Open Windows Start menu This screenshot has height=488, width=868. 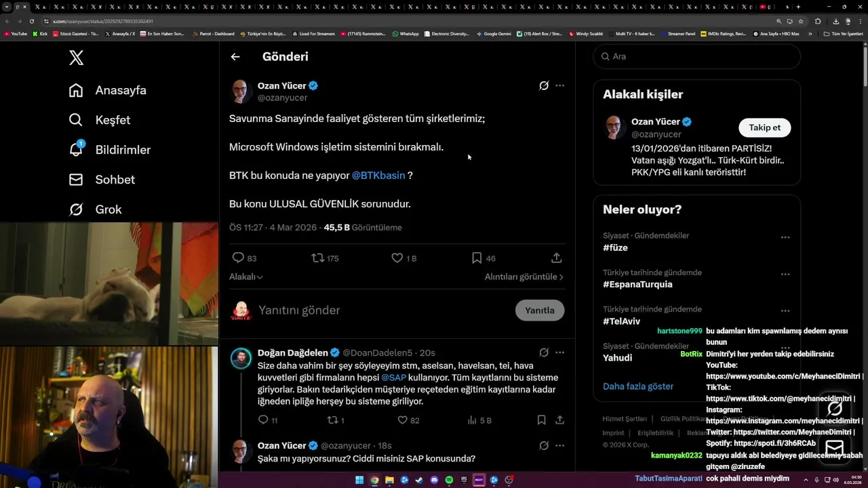pos(359,480)
